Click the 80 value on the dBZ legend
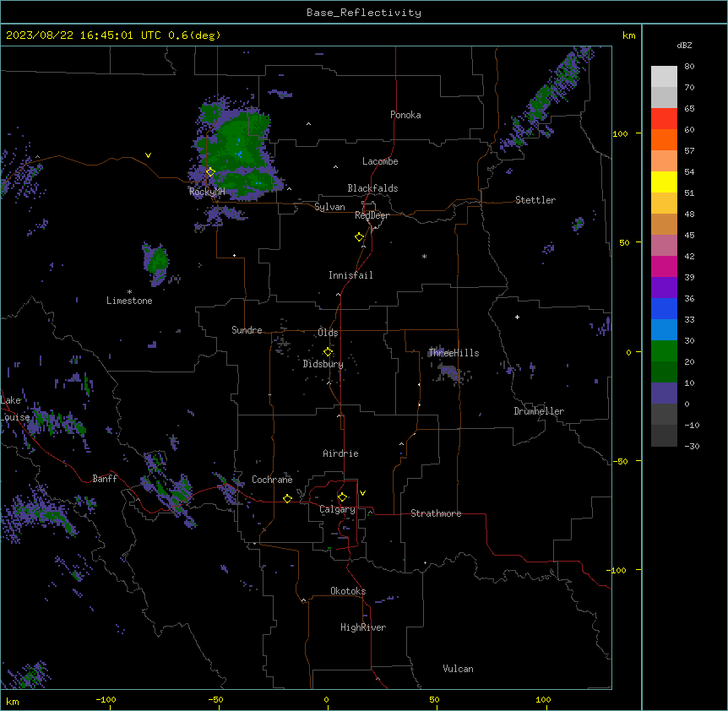728x711 pixels. [x=689, y=67]
